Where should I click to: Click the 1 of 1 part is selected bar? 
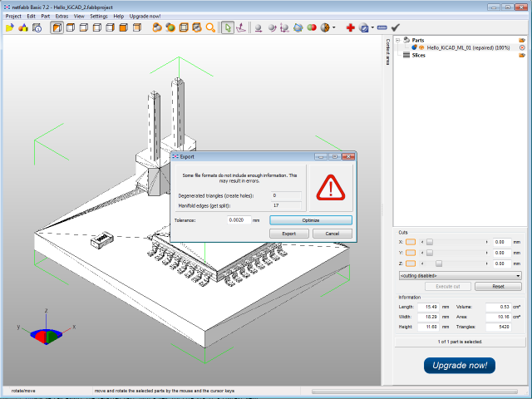pyautogui.click(x=460, y=342)
